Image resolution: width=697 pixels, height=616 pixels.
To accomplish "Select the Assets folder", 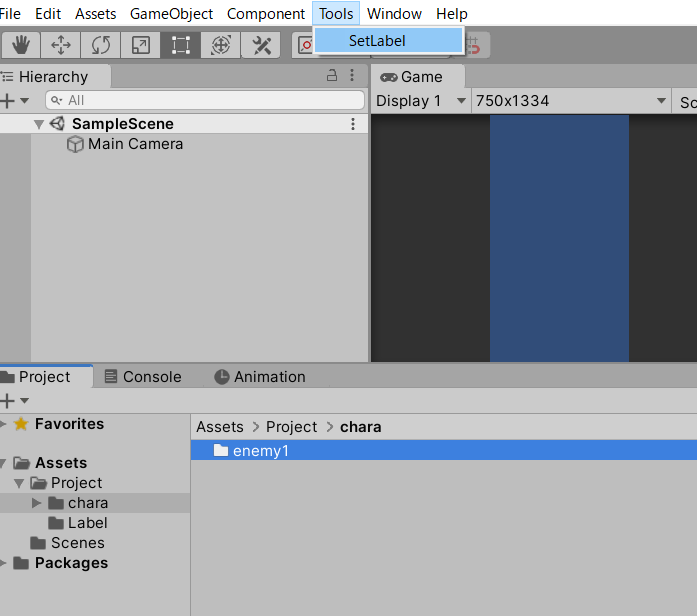I will click(61, 463).
